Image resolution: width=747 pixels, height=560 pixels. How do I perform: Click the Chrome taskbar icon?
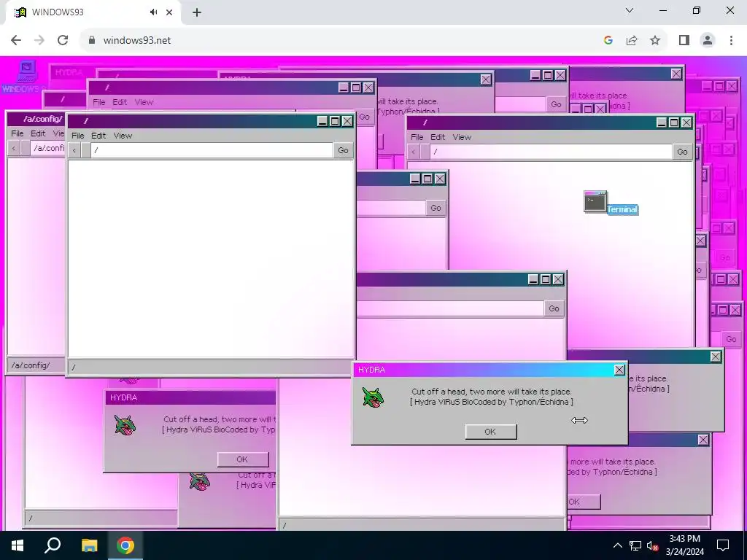[x=125, y=545]
